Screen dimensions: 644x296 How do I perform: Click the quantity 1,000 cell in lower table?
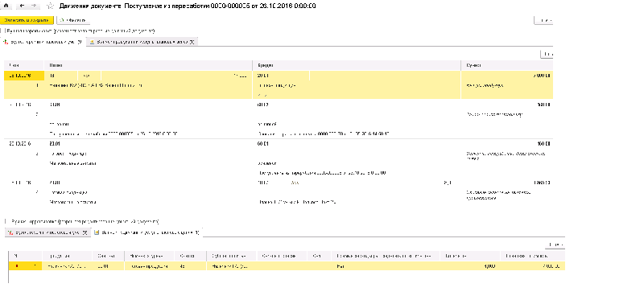(469, 266)
